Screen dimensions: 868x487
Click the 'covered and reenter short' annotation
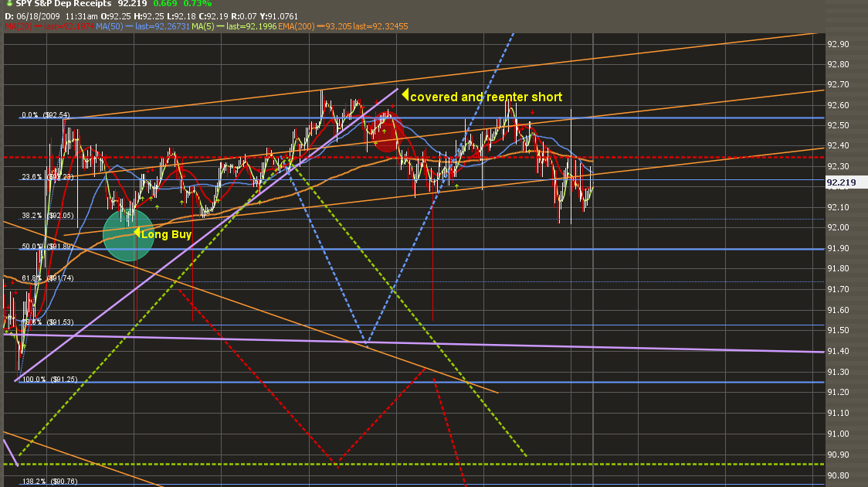pos(486,97)
